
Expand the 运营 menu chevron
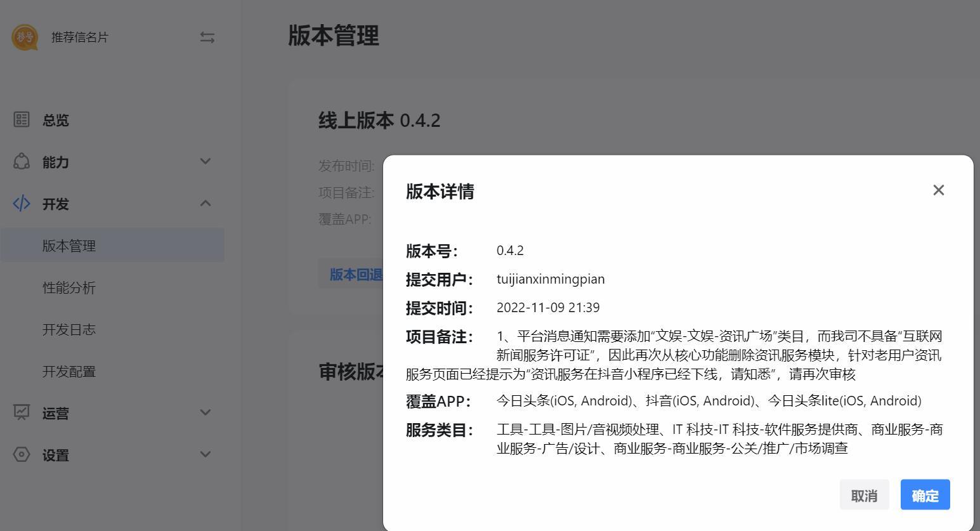click(x=205, y=412)
